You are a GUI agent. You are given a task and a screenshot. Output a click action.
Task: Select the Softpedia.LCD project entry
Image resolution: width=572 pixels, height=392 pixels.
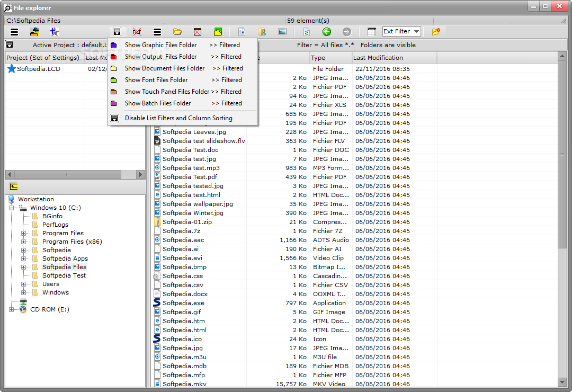38,69
